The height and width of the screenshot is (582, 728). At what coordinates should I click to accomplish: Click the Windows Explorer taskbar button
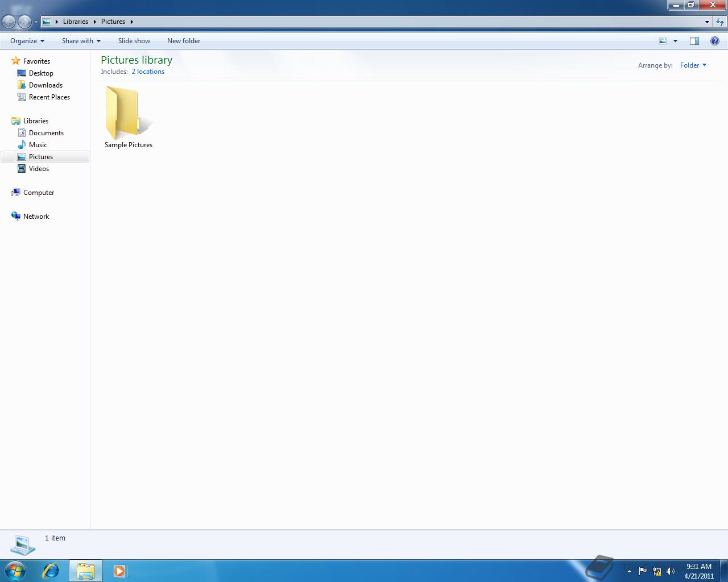[x=86, y=571]
